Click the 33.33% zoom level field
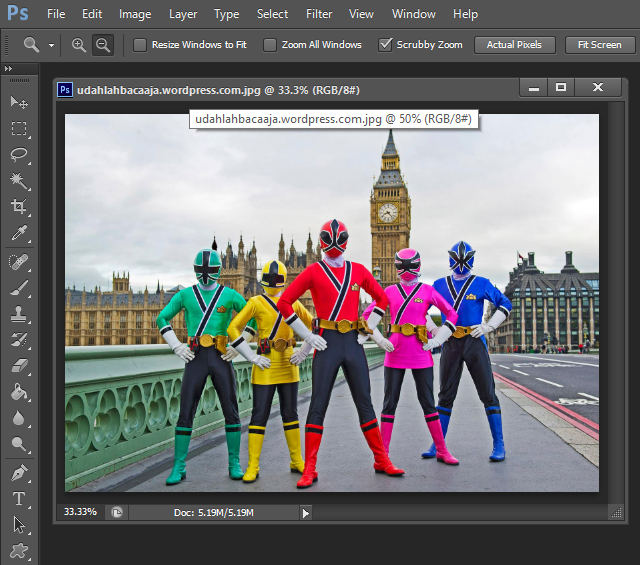Screen dimensions: 640x565 (x=80, y=512)
